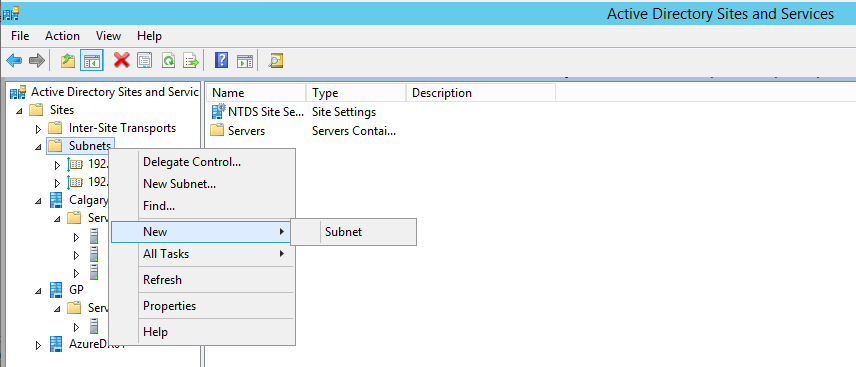
Task: Open the Action menu
Action: point(62,36)
